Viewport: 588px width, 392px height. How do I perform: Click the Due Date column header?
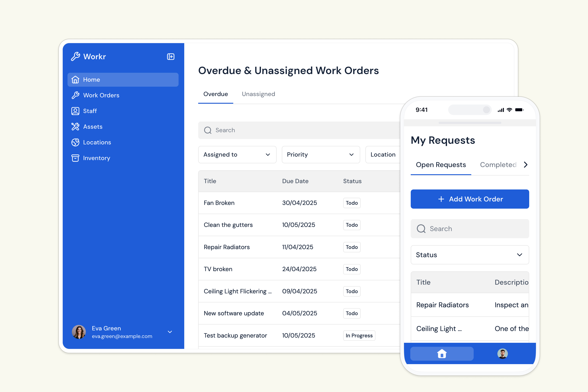coord(295,181)
